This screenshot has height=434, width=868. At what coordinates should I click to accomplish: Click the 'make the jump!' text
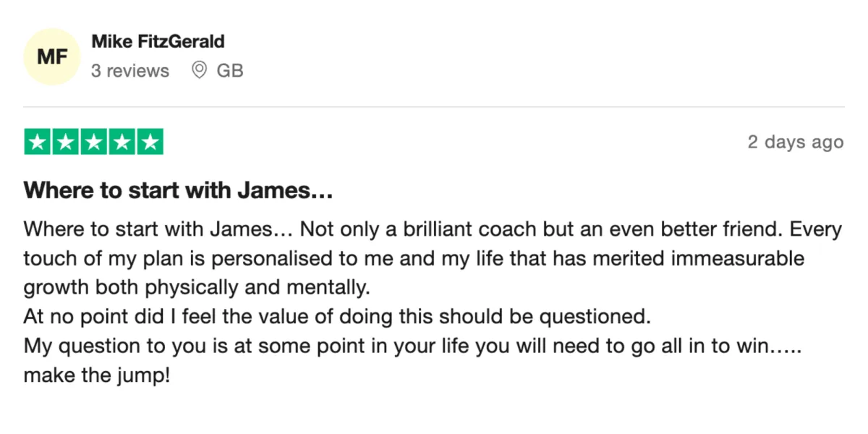pyautogui.click(x=97, y=376)
